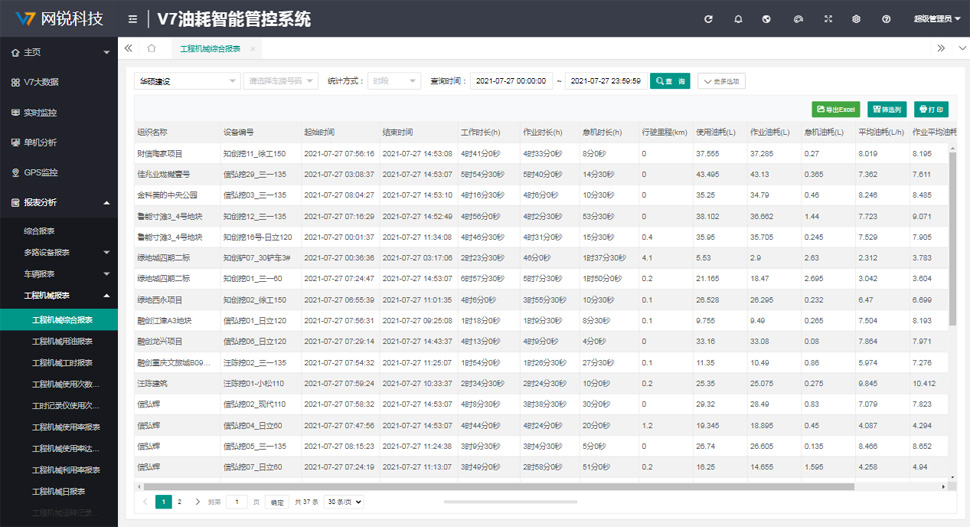Open 综合报表 in the sidebar
Screen dimensions: 970x527
[59, 231]
